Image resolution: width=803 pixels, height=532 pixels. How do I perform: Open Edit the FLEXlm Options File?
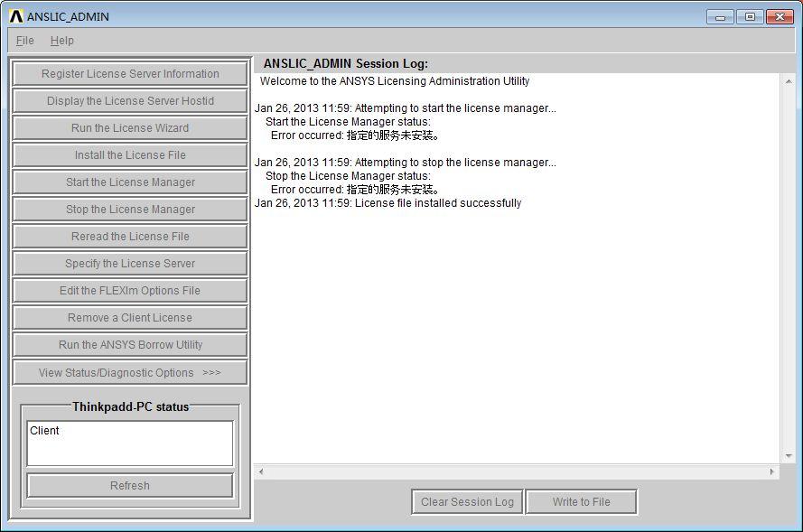coord(130,291)
